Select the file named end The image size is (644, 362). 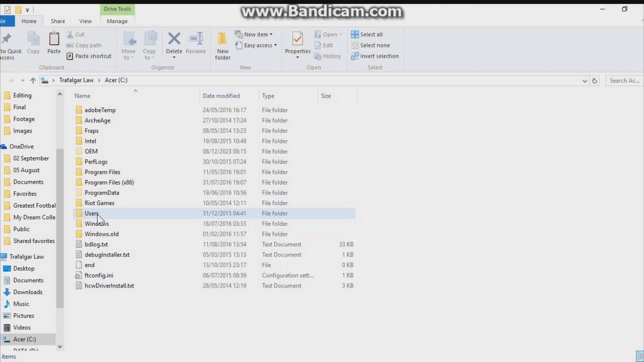tap(90, 265)
